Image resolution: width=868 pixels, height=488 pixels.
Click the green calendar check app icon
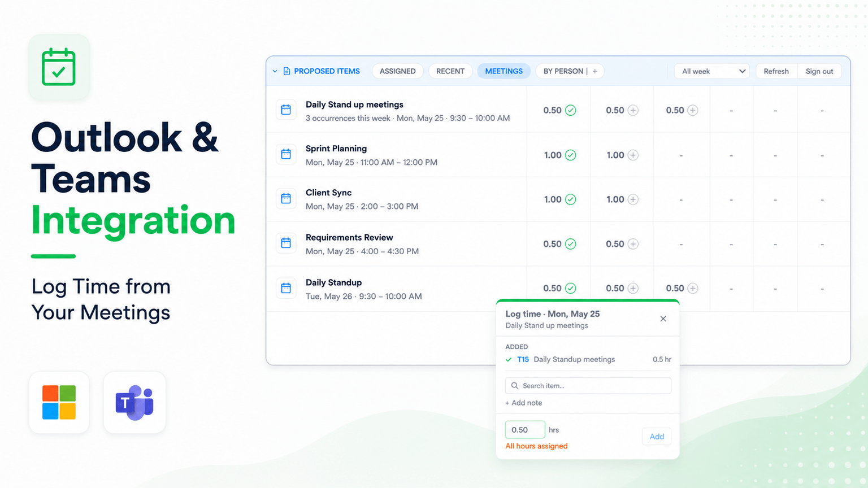59,67
